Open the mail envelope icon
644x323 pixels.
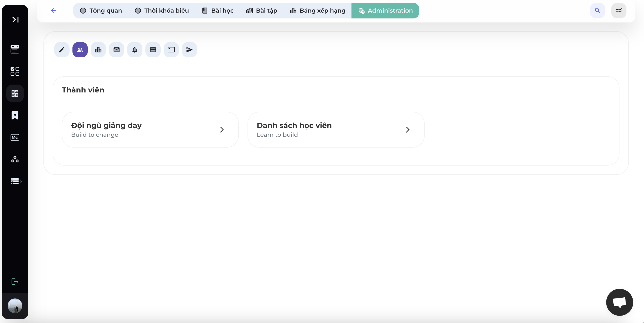pyautogui.click(x=117, y=50)
